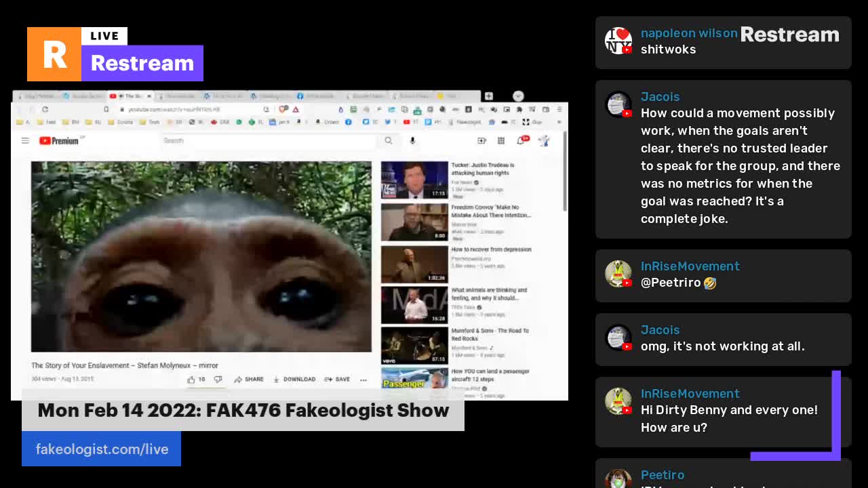
Task: Like the video with thumbs up
Action: tap(192, 380)
